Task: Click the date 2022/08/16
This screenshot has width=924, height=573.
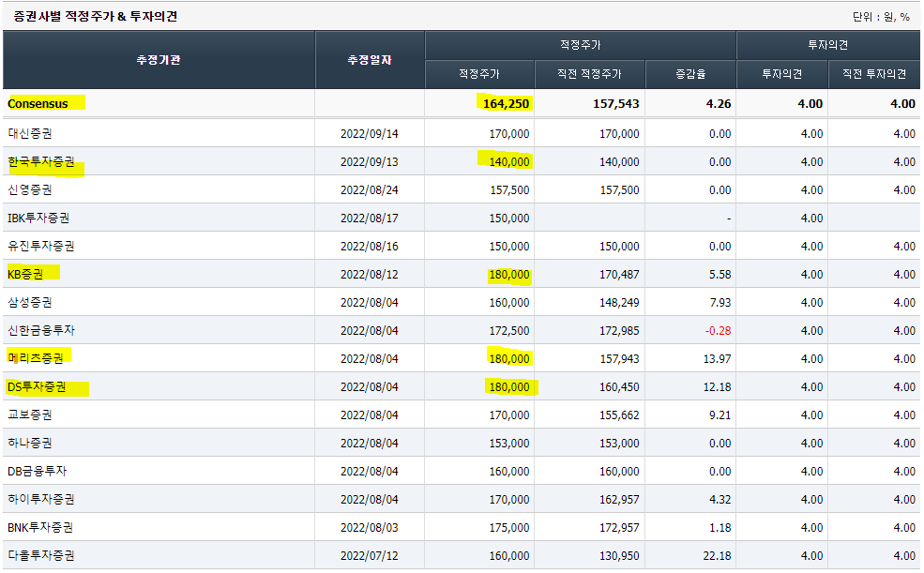Action: [x=370, y=247]
